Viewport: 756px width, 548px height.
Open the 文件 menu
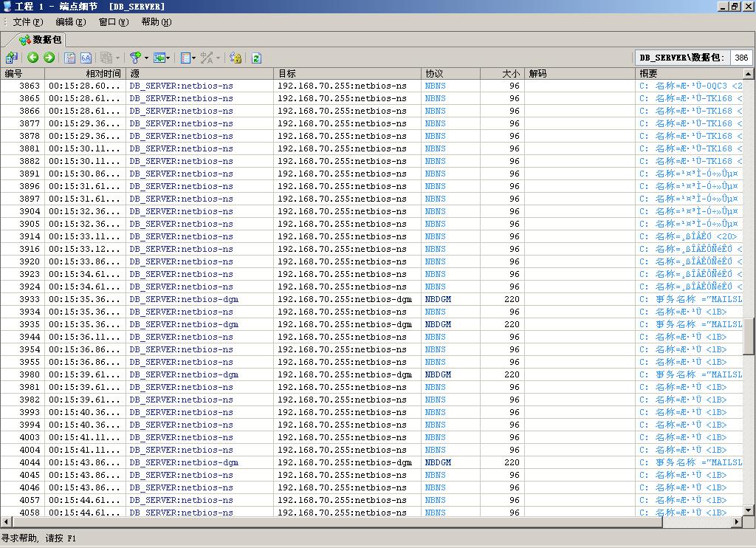27,22
